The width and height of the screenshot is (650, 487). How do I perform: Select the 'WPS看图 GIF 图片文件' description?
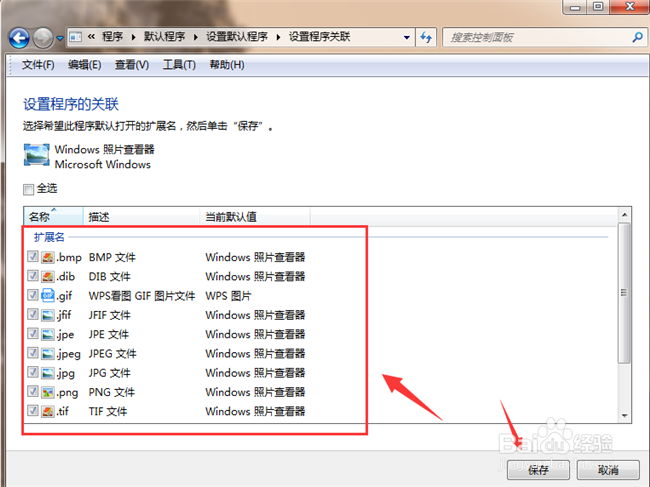click(x=142, y=296)
